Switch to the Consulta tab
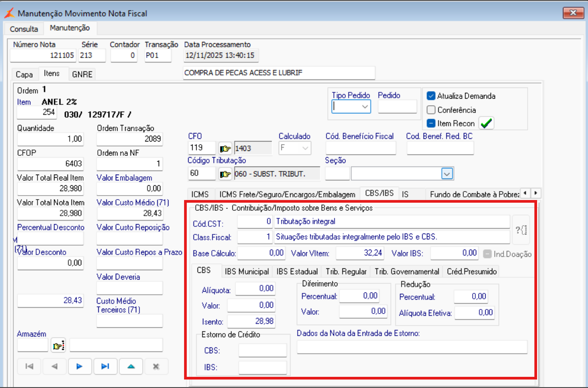Screen dimensions: 588x388 pos(24,29)
